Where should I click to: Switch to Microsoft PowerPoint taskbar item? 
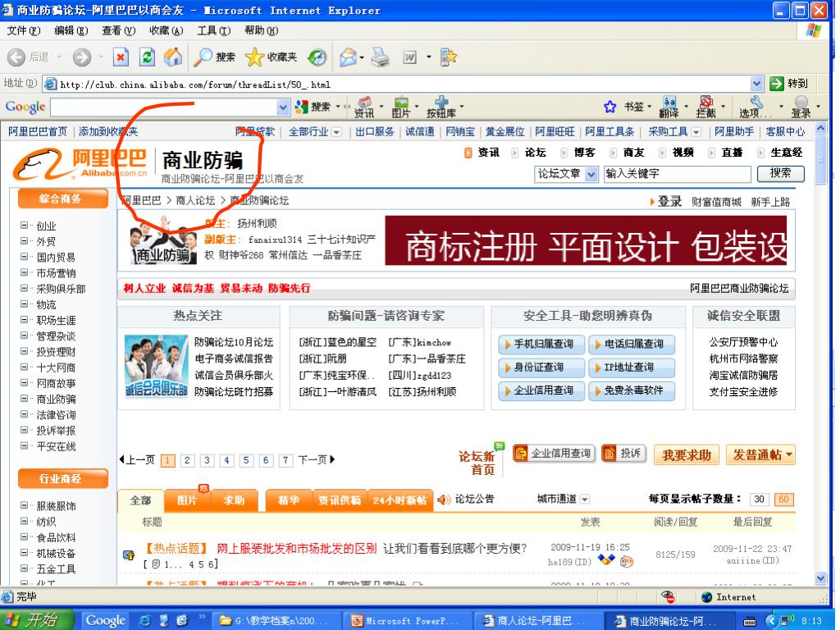pos(407,620)
